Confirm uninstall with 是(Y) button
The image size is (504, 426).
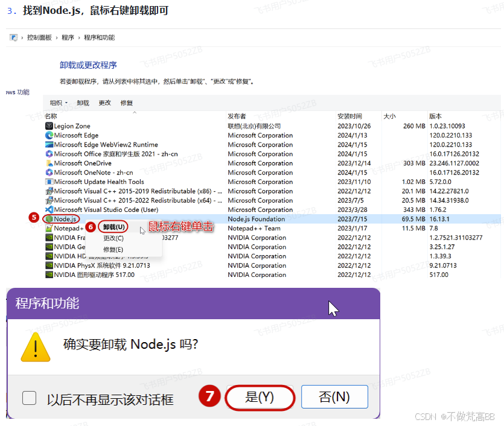point(260,398)
